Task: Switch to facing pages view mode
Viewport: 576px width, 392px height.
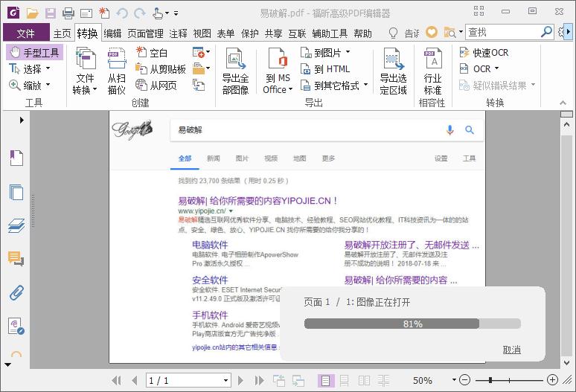Action: point(365,380)
